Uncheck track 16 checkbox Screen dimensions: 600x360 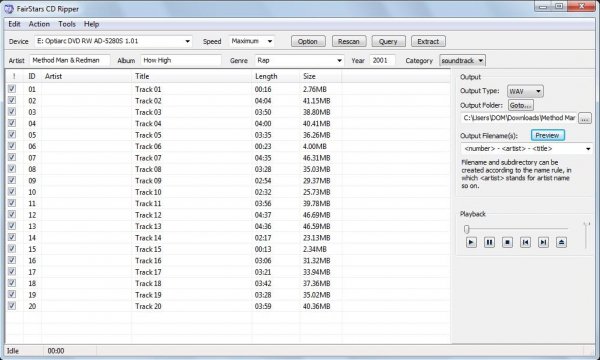pyautogui.click(x=12, y=260)
